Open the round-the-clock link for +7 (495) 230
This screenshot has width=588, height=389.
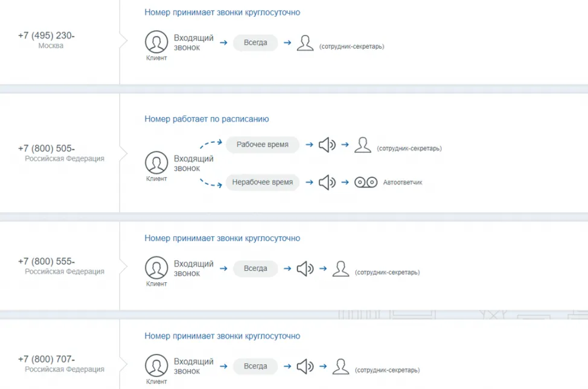coord(222,12)
